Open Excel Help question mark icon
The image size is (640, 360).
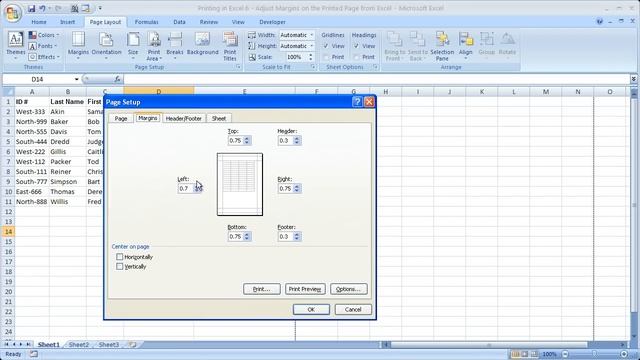point(599,22)
